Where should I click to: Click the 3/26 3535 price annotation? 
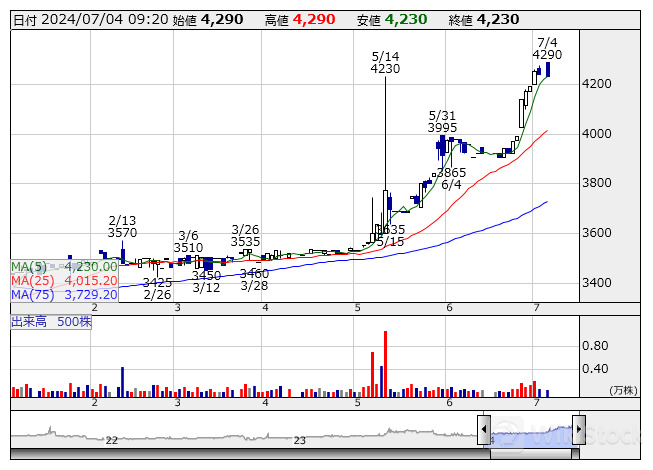245,235
